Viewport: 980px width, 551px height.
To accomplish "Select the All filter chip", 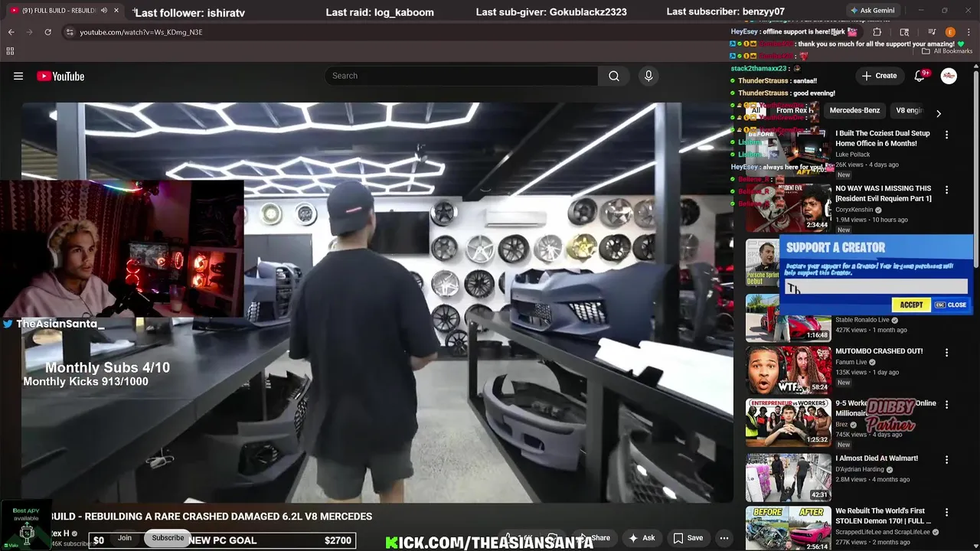I will click(x=756, y=110).
